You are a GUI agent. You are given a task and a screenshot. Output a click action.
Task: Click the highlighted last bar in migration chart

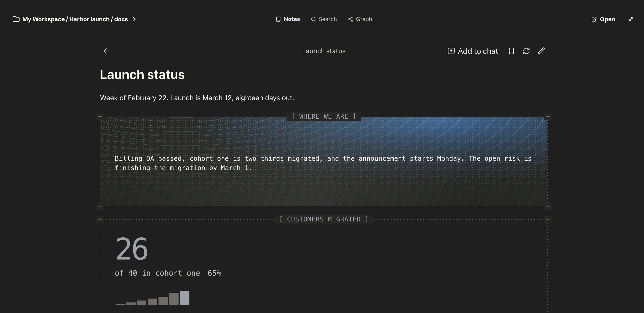point(185,298)
